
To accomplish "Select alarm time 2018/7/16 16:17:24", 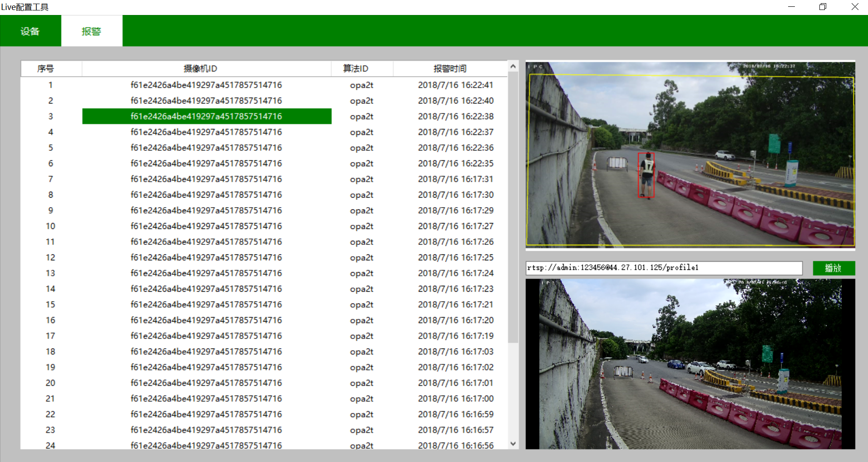I will coord(456,273).
